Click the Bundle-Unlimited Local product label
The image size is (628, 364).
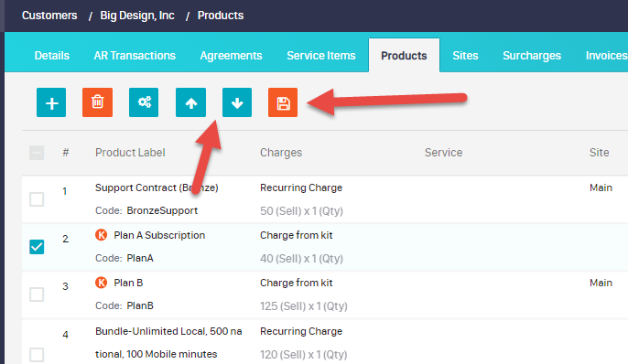point(168,343)
